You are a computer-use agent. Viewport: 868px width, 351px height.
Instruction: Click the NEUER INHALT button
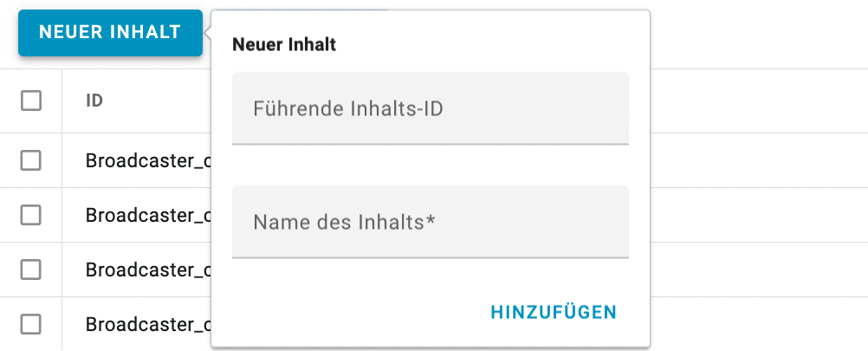click(110, 33)
